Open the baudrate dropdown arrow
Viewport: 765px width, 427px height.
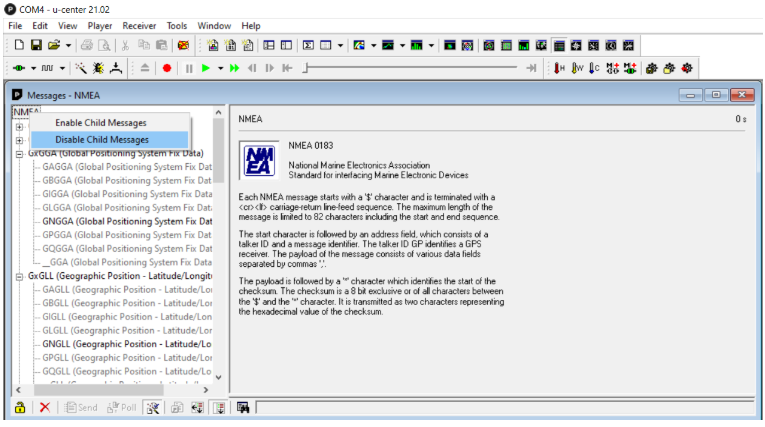tap(62, 68)
